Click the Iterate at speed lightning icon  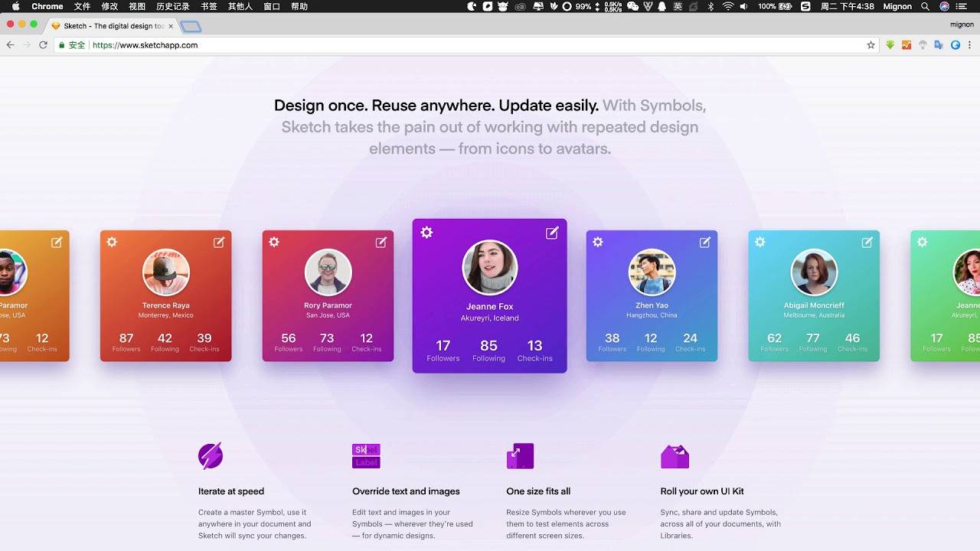pos(211,456)
